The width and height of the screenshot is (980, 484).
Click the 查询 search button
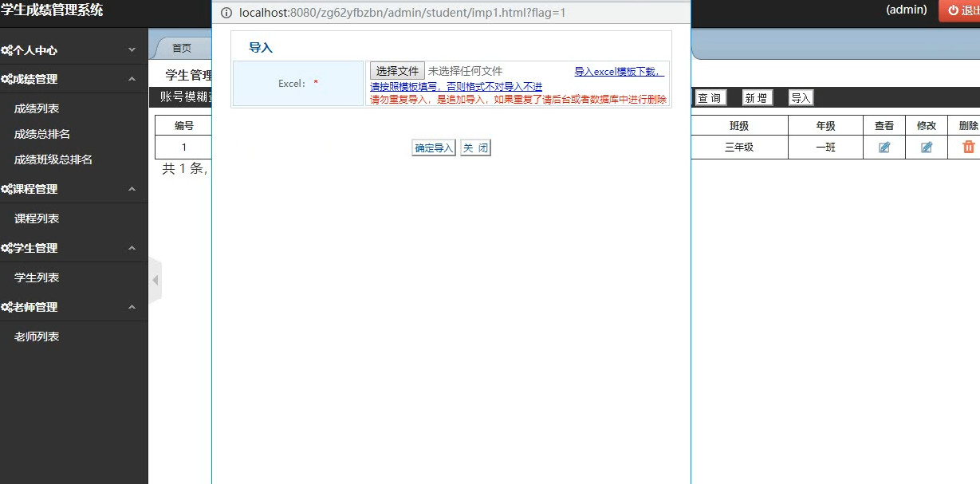pos(710,98)
